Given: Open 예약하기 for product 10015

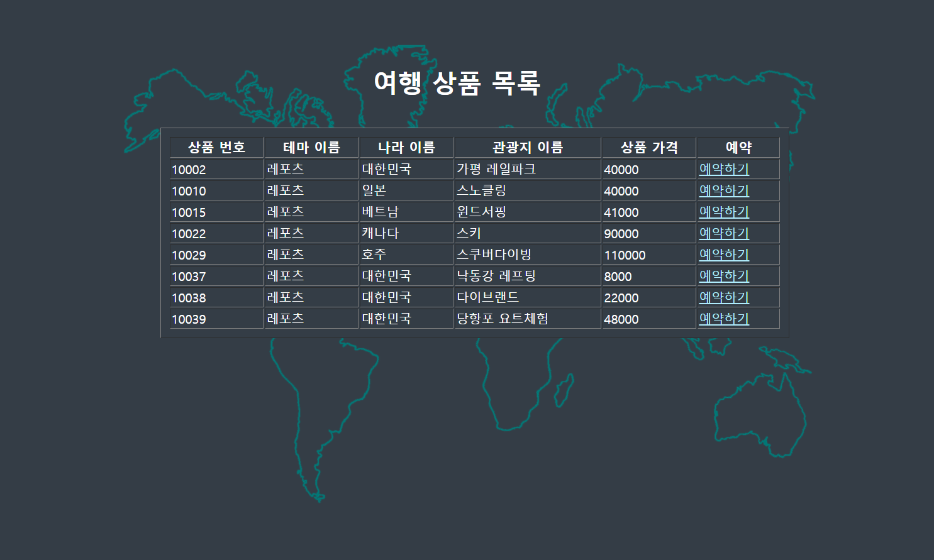Looking at the screenshot, I should 724,212.
